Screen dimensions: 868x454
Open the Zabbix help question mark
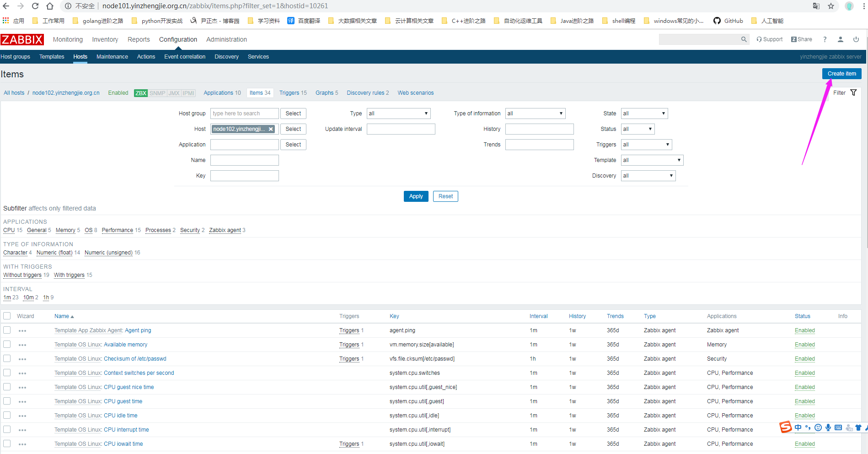[x=825, y=39]
